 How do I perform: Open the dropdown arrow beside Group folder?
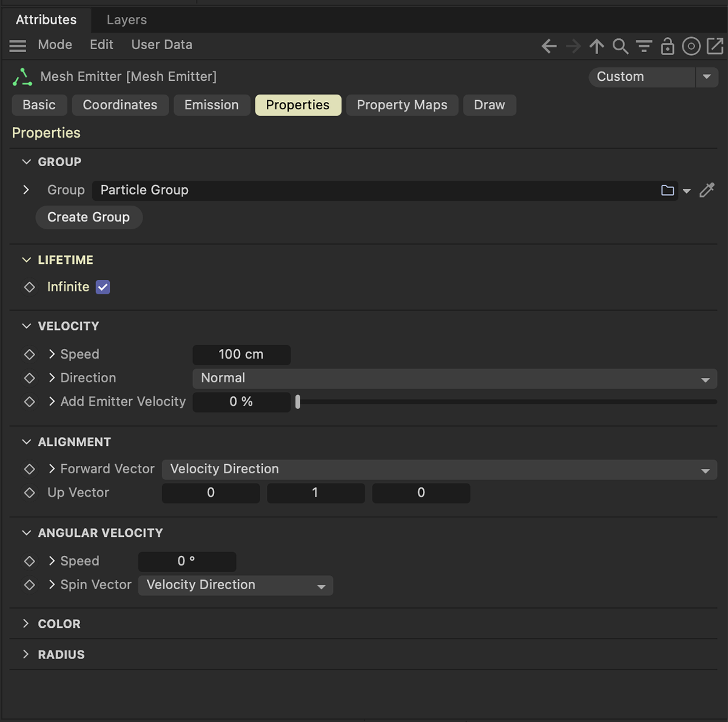(x=687, y=191)
